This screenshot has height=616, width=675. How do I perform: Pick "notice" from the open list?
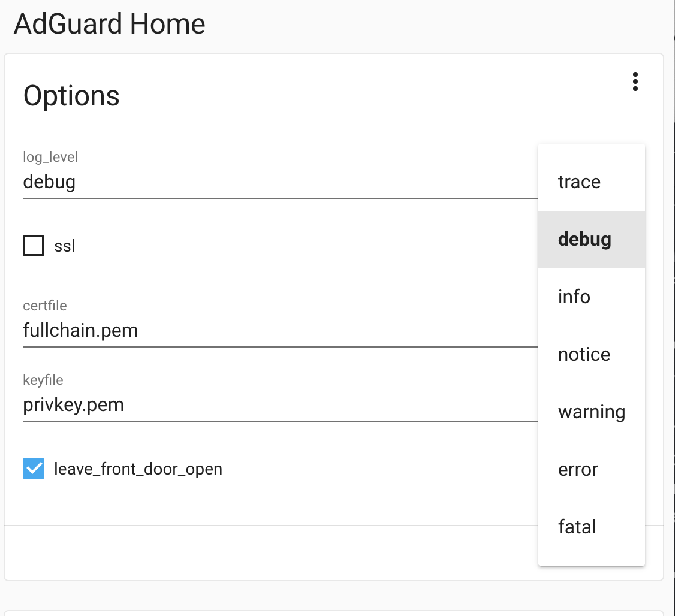coord(583,354)
